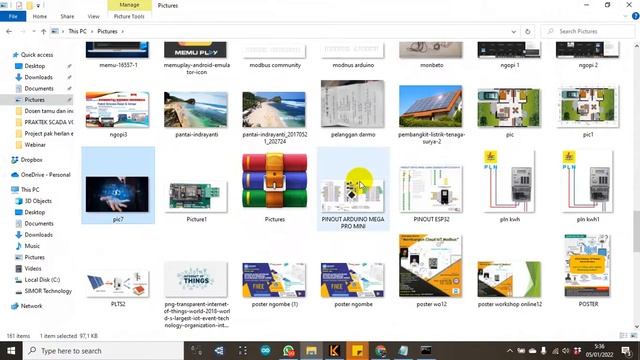This screenshot has width=640, height=360.
Task: Switch to large thumbnails view icon
Action: pyautogui.click(x=633, y=336)
